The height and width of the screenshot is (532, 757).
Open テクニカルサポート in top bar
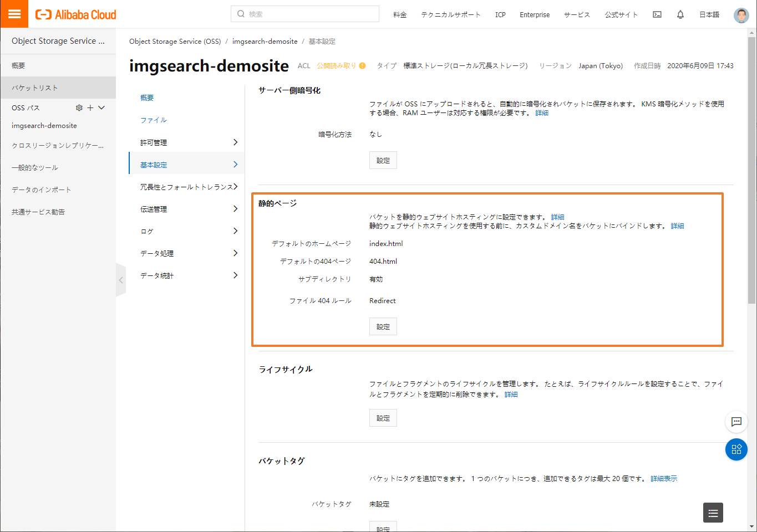(451, 15)
